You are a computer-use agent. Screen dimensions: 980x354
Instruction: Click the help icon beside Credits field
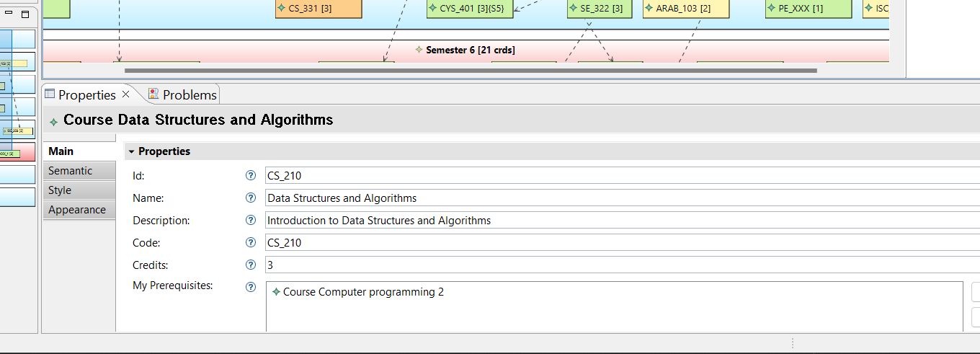tap(251, 265)
